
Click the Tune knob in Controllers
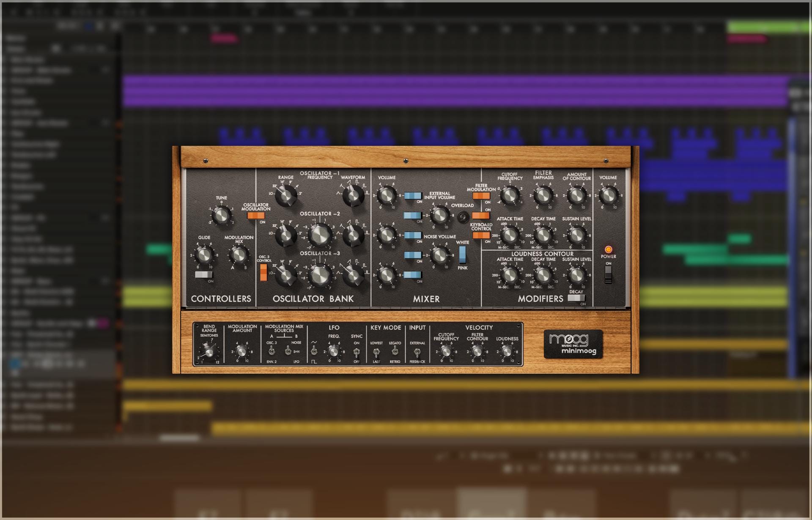click(221, 215)
